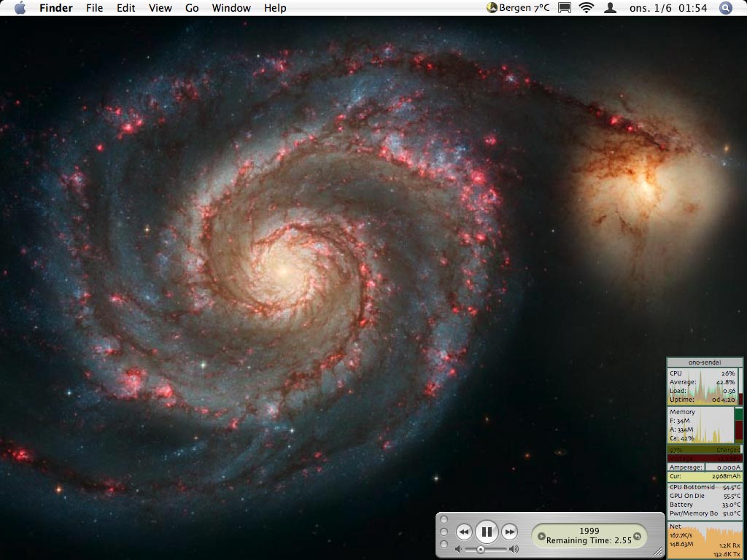Click the free memory F: 34M line
The image size is (747, 560).
680,421
